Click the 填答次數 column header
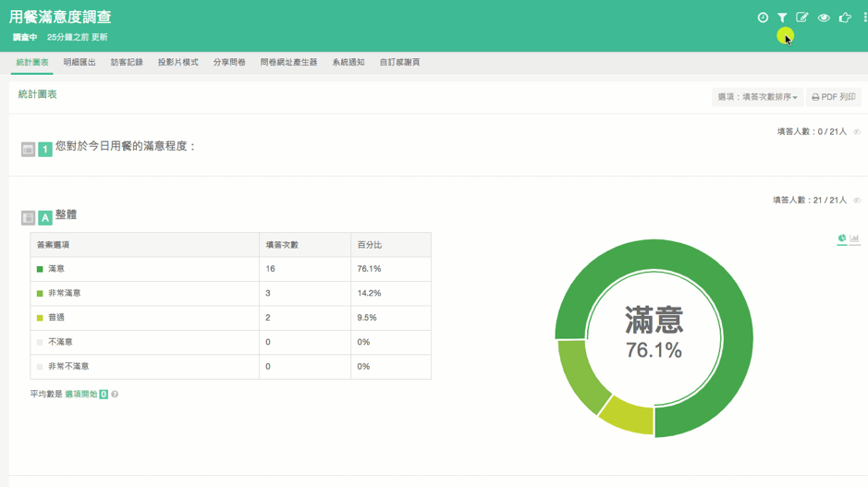868x487 pixels. (282, 245)
